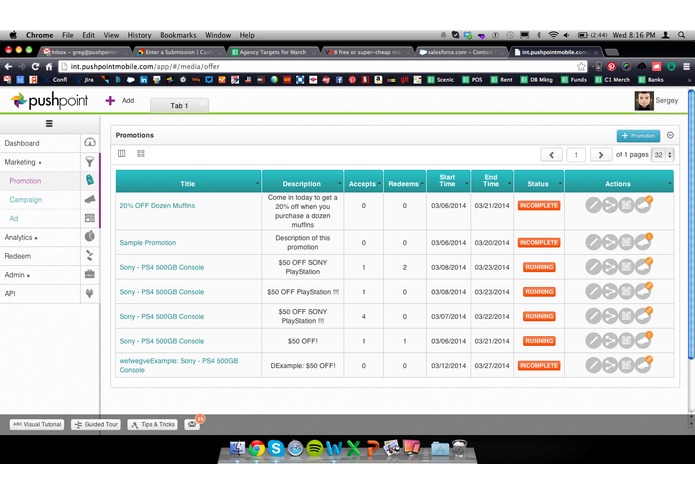Click edit icon for 20% OFF Dozen Muffins
The height and width of the screenshot is (494, 695).
click(x=593, y=205)
